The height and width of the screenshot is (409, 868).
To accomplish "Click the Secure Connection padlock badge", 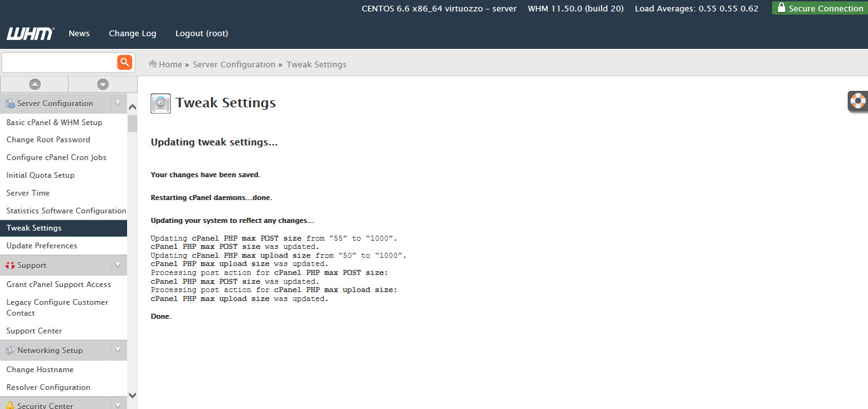I will (820, 8).
